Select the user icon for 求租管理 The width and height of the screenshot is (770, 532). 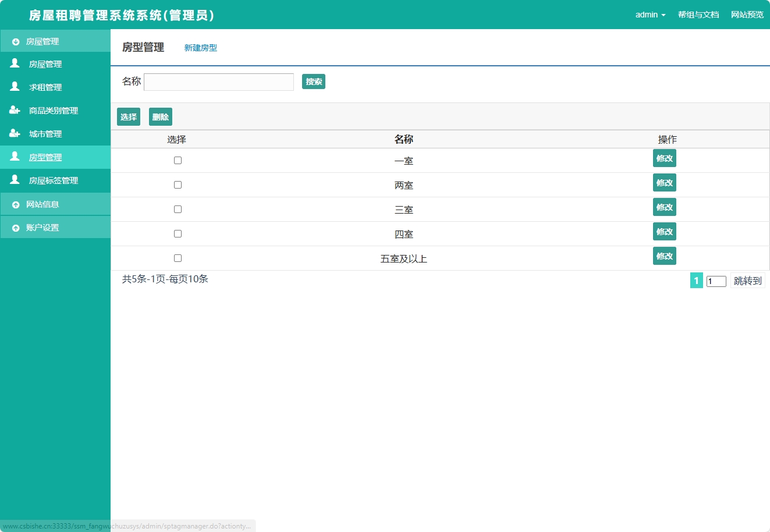tap(14, 87)
